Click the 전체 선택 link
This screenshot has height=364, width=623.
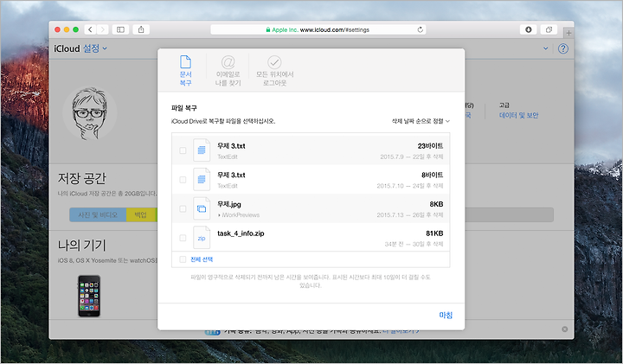pyautogui.click(x=202, y=259)
